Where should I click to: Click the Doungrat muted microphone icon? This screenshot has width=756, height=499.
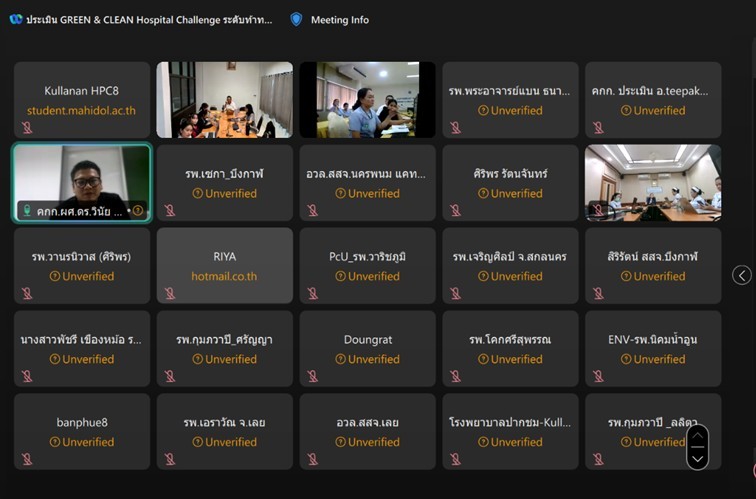tap(313, 376)
